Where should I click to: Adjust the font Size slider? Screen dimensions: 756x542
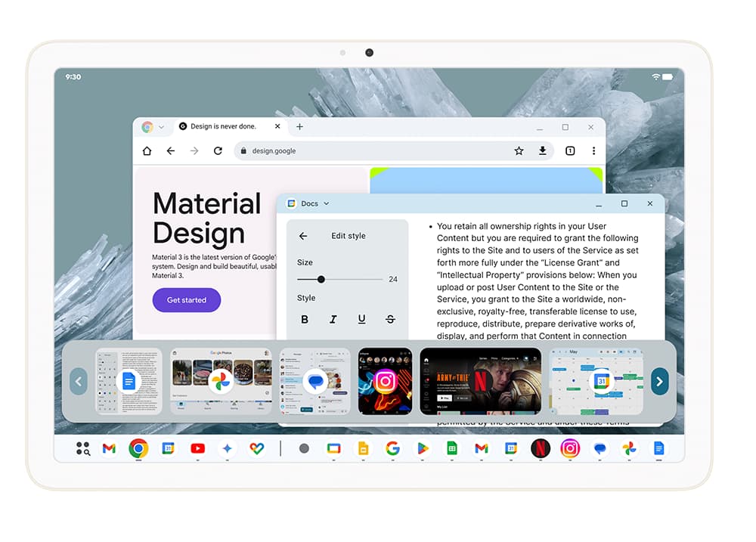coord(321,279)
